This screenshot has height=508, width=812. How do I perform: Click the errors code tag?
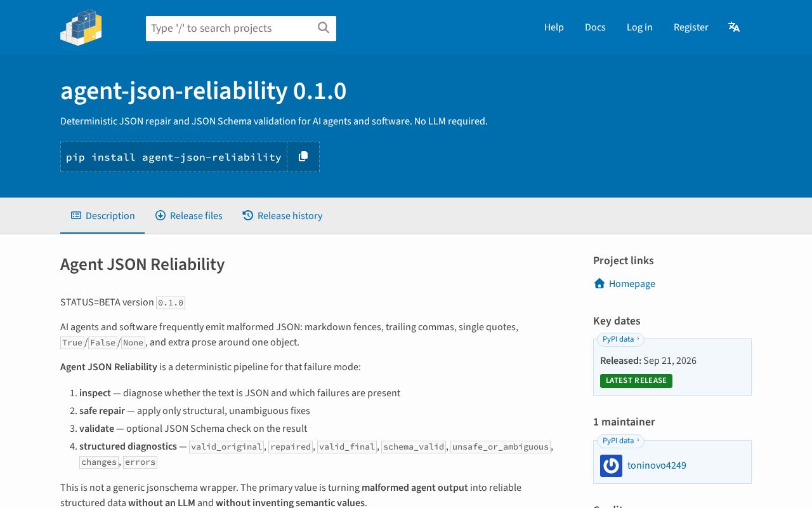coord(140,462)
